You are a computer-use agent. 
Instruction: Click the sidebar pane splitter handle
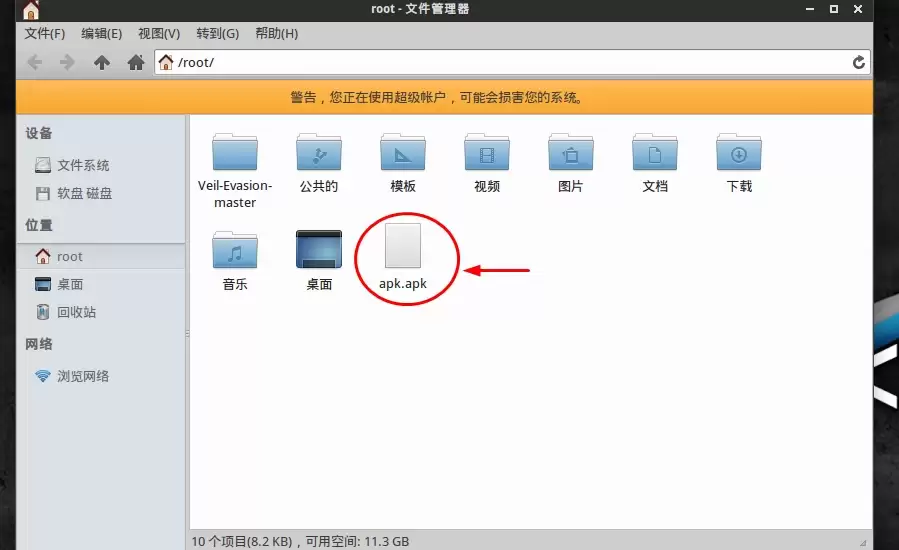point(187,333)
